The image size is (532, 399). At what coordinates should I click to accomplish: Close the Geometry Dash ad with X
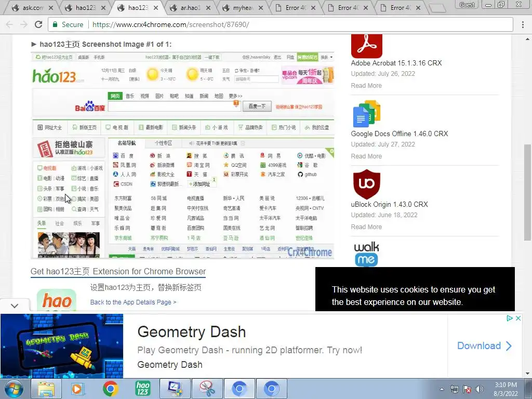tap(518, 318)
